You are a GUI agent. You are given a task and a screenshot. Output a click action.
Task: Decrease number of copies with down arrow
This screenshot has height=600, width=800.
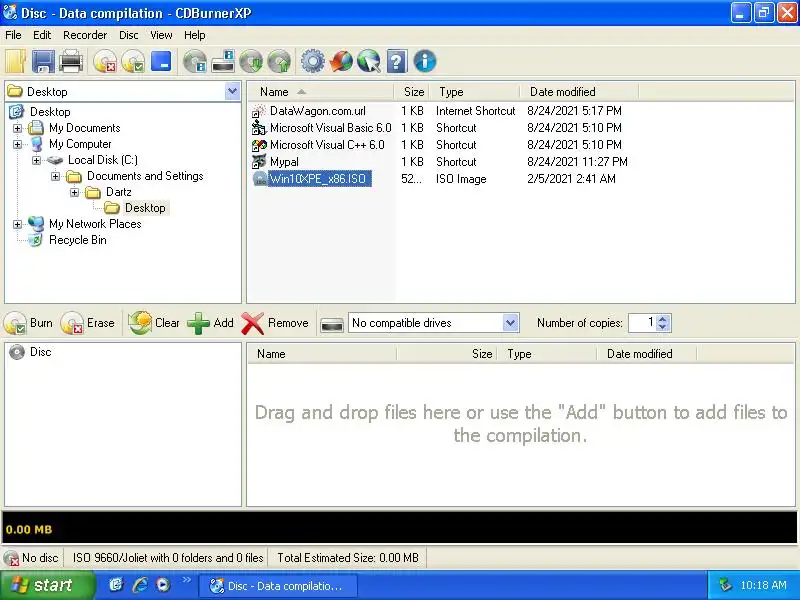pos(663,327)
